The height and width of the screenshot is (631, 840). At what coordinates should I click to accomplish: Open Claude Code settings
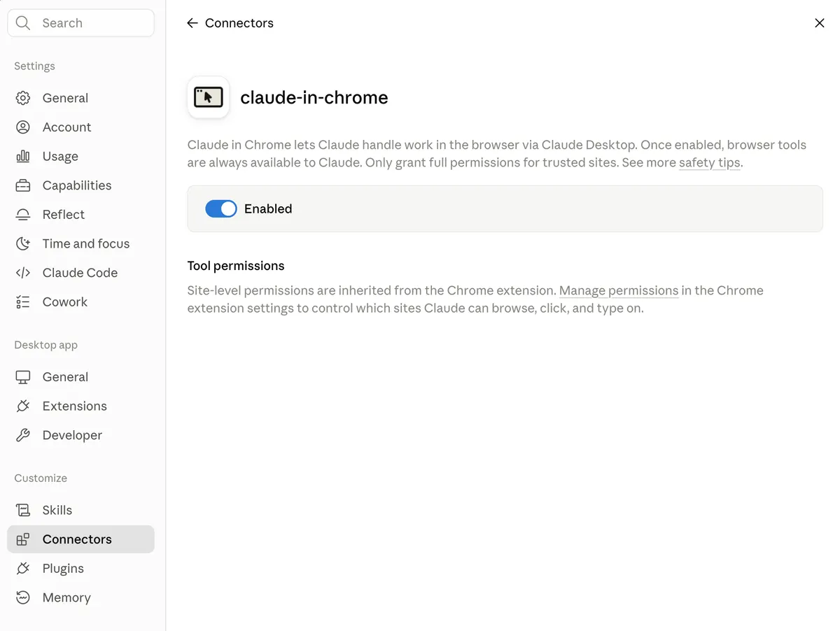[80, 273]
